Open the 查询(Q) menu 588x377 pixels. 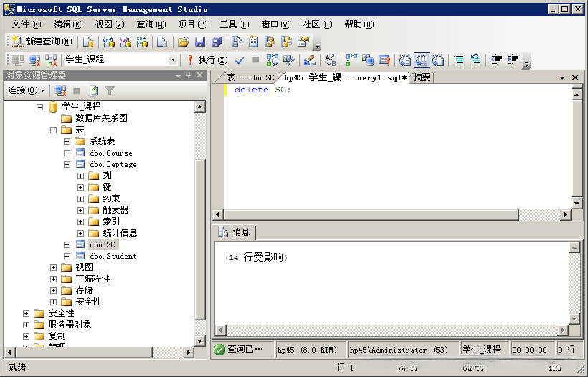point(151,24)
